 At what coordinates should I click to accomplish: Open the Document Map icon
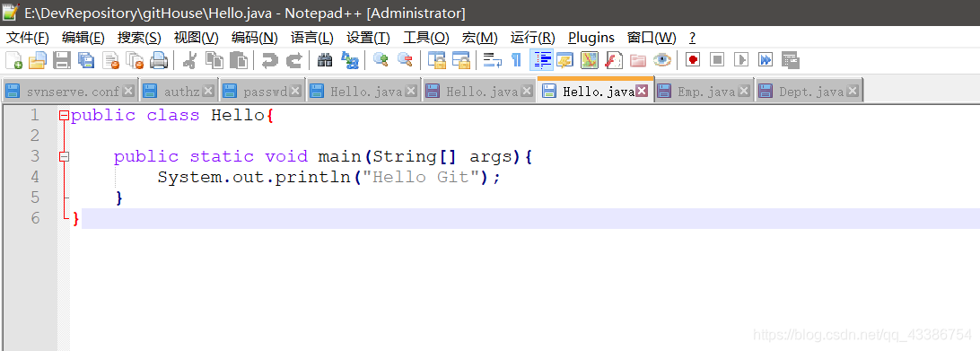point(590,60)
